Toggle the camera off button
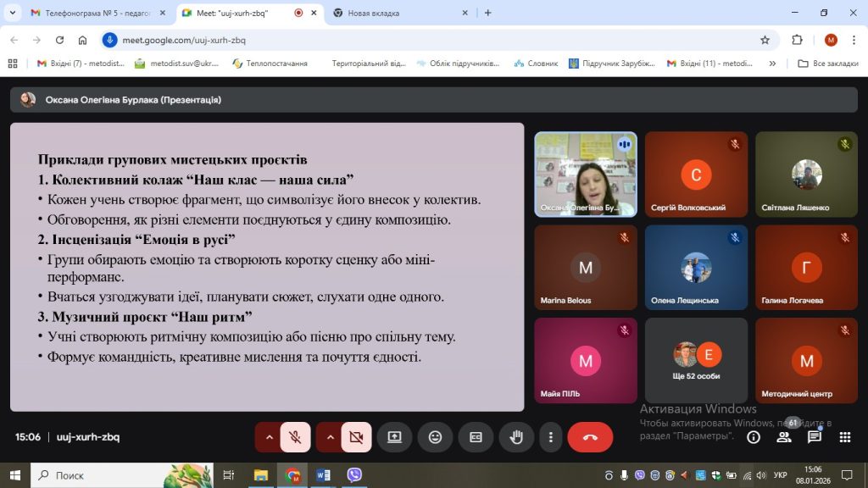The image size is (868, 488). 356,437
